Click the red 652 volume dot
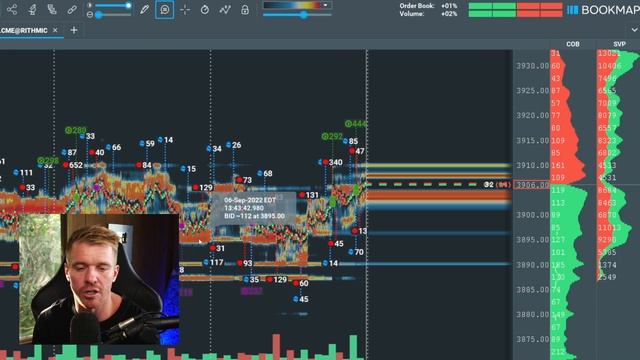This screenshot has width=640, height=360. [x=66, y=165]
